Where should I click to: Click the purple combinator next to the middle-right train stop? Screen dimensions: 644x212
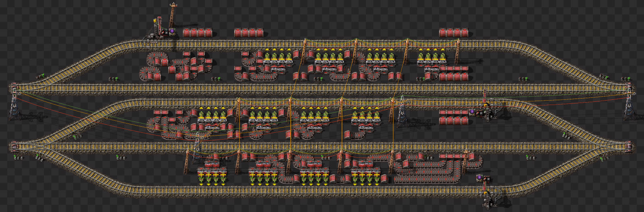click(x=472, y=111)
